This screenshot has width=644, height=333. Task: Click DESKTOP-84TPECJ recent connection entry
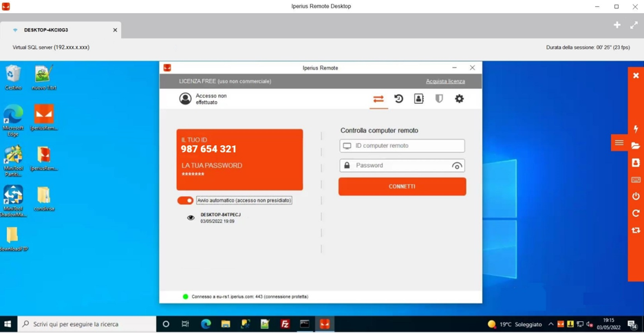click(x=220, y=217)
